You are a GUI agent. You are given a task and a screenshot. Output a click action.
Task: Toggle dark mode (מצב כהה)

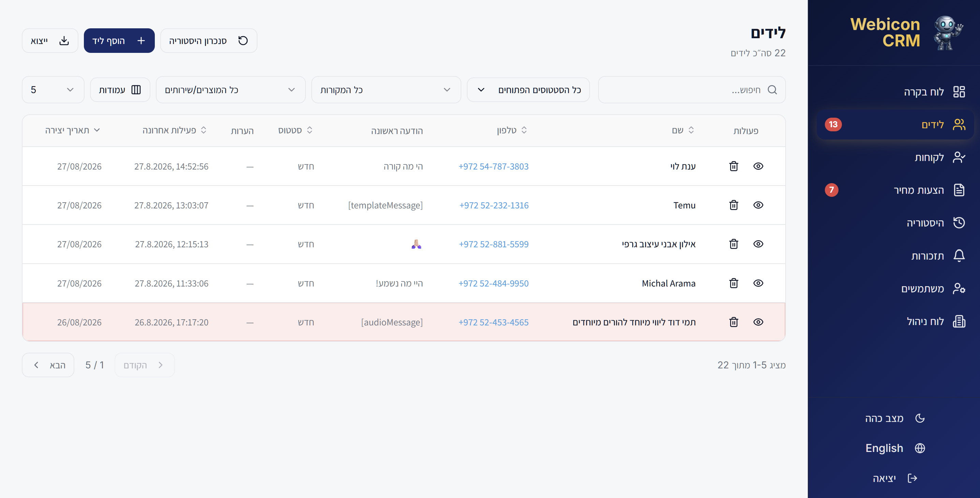click(894, 418)
